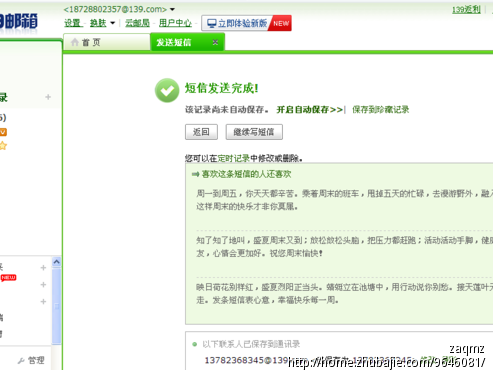Open the 换肤 skin link

pyautogui.click(x=98, y=23)
